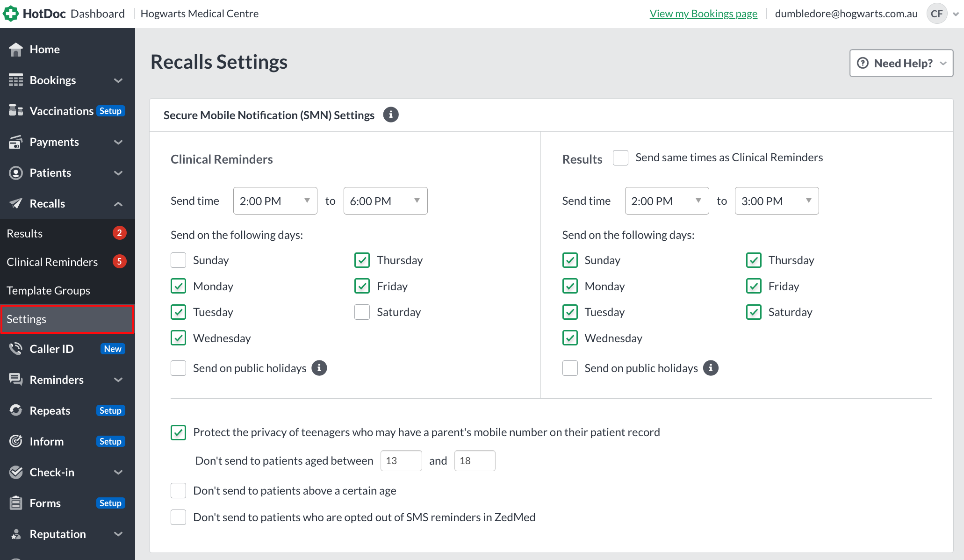Viewport: 964px width, 560px height.
Task: Select the Check-in badge icon
Action: [x=15, y=472]
